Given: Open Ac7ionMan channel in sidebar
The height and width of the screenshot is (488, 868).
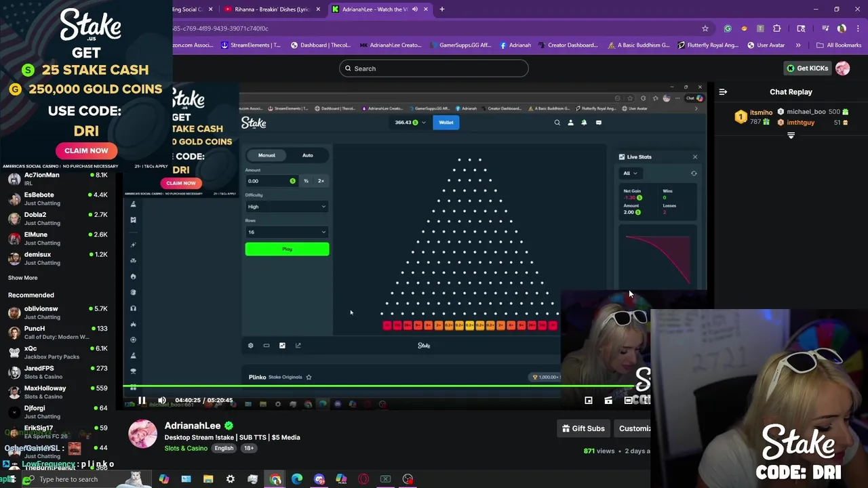Looking at the screenshot, I should (x=58, y=179).
